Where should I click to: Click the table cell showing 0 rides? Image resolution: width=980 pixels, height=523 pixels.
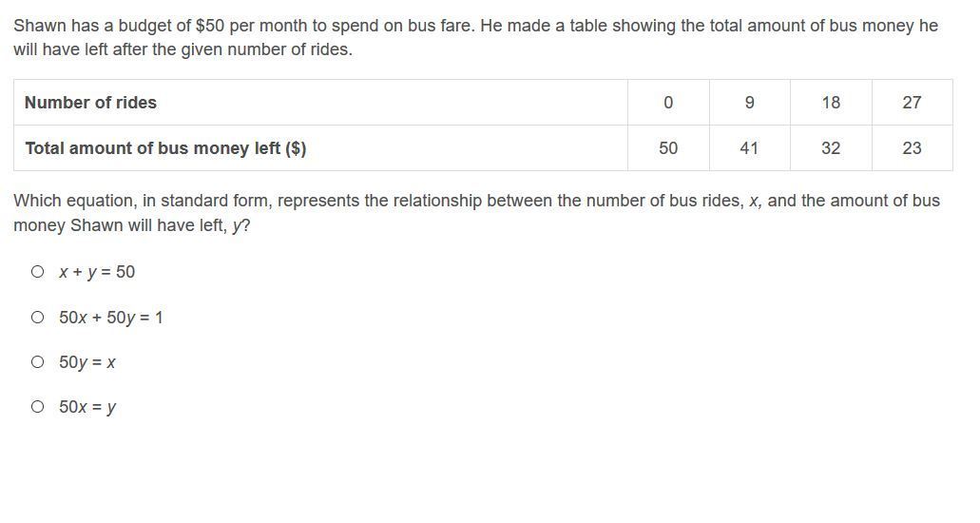668,103
